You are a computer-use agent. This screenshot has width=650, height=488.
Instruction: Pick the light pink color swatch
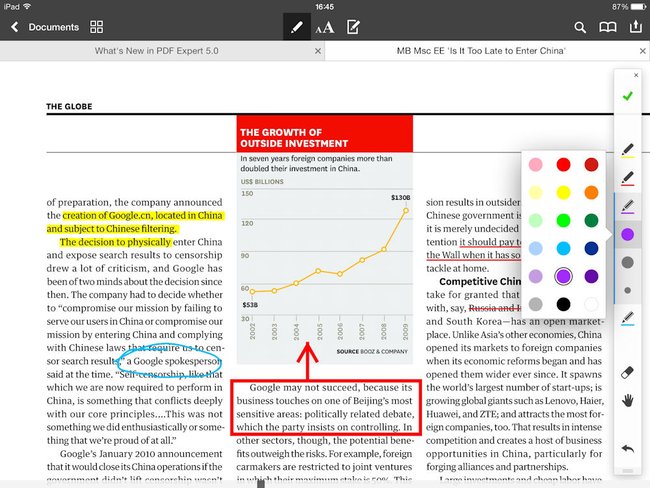coord(535,165)
